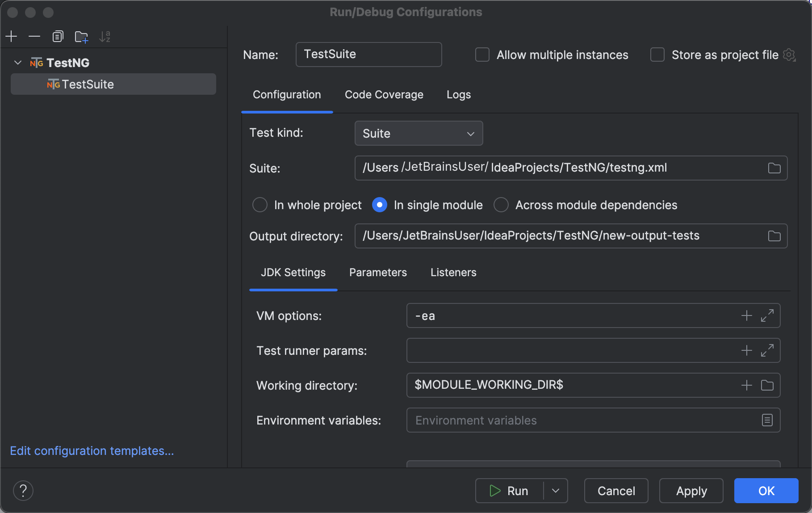Create a new configuration folder

81,36
